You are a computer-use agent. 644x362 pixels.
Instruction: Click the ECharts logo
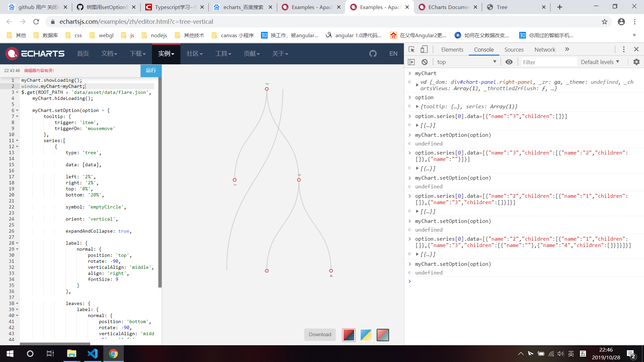(x=35, y=54)
